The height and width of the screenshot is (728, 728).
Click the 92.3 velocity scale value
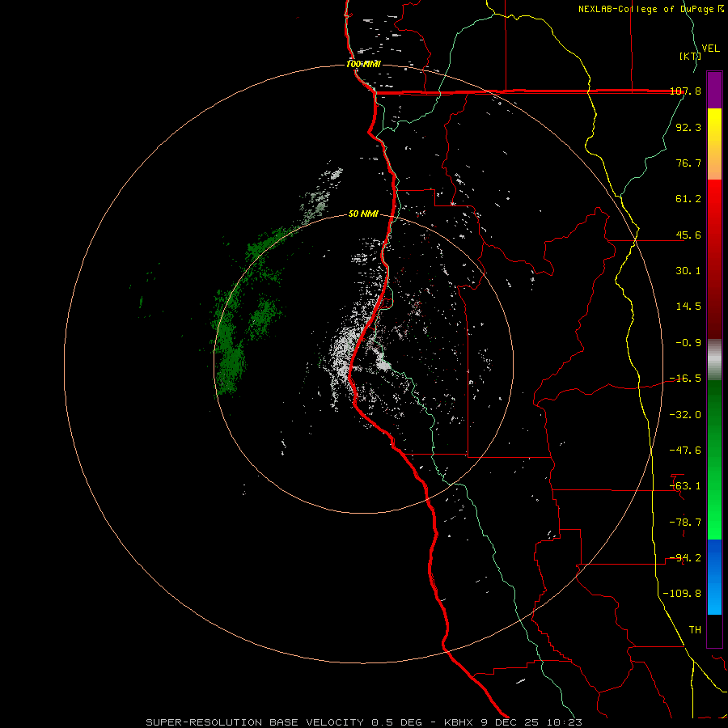[x=688, y=127]
